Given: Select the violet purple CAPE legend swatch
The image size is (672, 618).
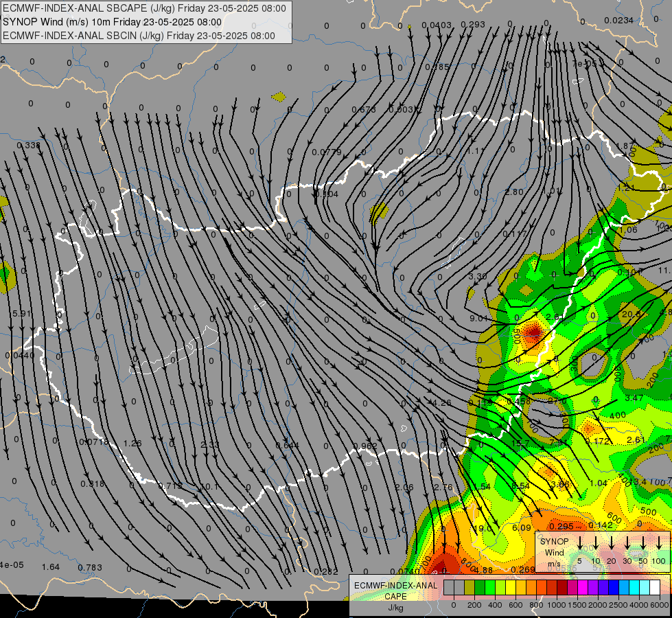Looking at the screenshot, I should tap(594, 588).
